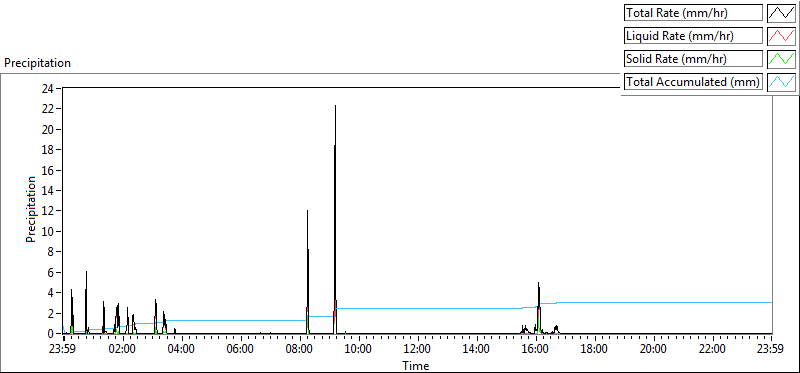Viewport: 800px width, 373px height.
Task: Click the Total Rate black line icon
Action: click(781, 13)
